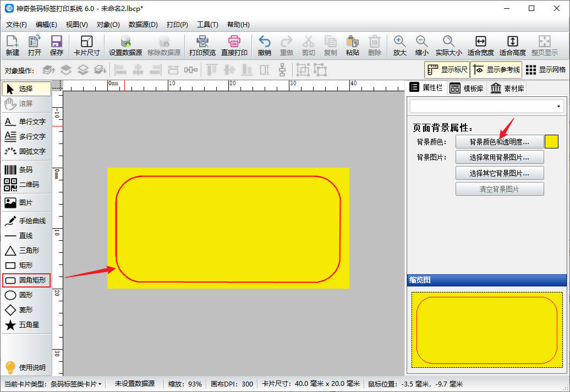Toggle 显示参考线 guide lines
Viewport: 570px width, 392px height.
coord(496,69)
